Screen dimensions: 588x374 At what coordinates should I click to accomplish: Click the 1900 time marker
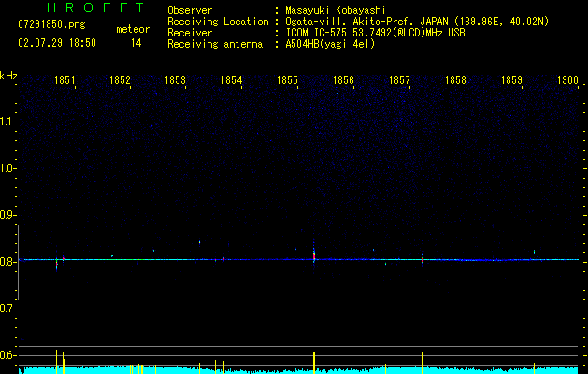coord(567,79)
